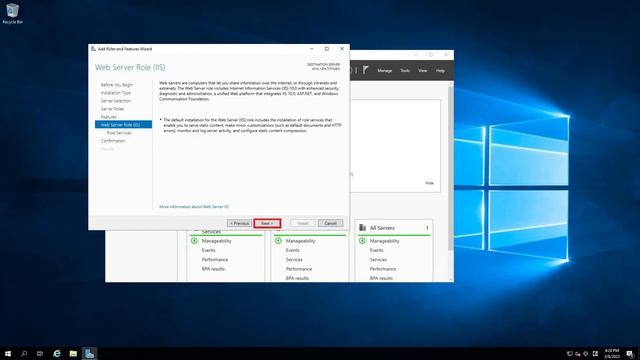Open File Explorer from the taskbar

point(73,353)
